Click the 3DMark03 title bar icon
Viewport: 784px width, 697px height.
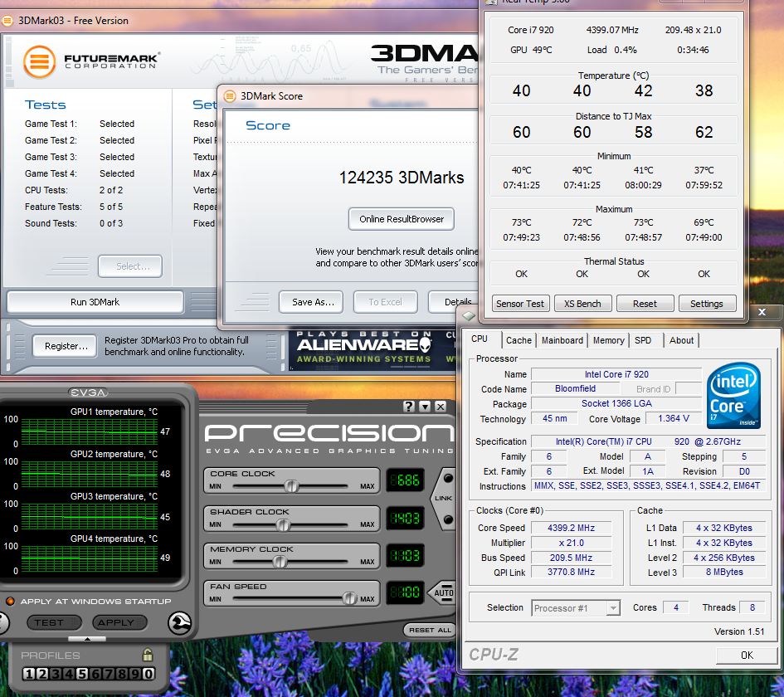pos(7,21)
